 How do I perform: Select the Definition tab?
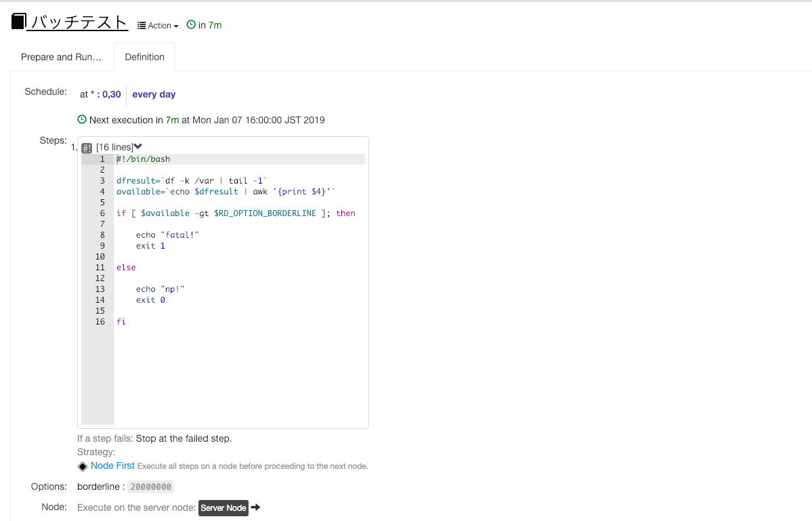tap(144, 57)
